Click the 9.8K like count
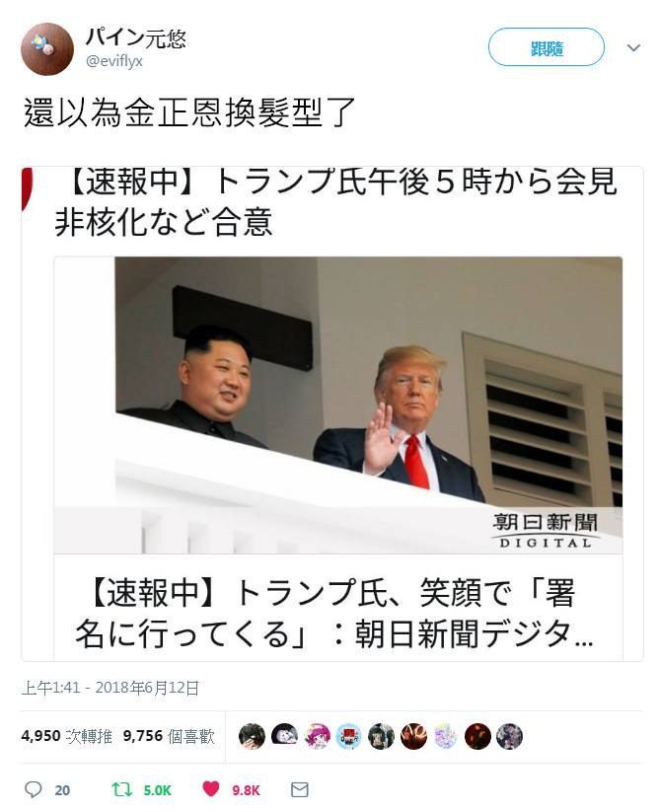The width and height of the screenshot is (660, 812). (246, 790)
